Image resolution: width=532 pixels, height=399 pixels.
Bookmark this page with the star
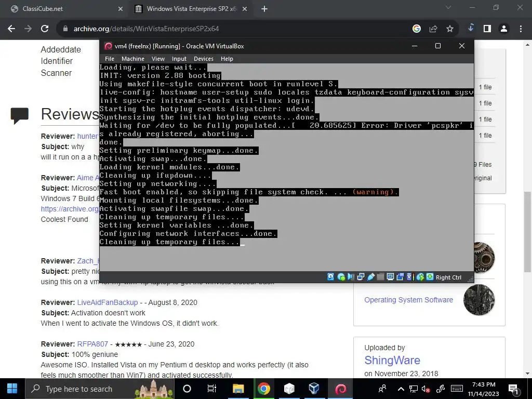click(x=450, y=29)
